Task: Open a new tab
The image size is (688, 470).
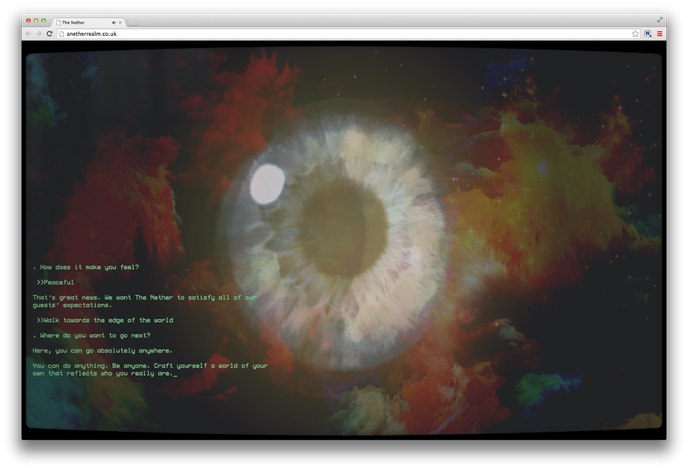Action: click(x=133, y=21)
